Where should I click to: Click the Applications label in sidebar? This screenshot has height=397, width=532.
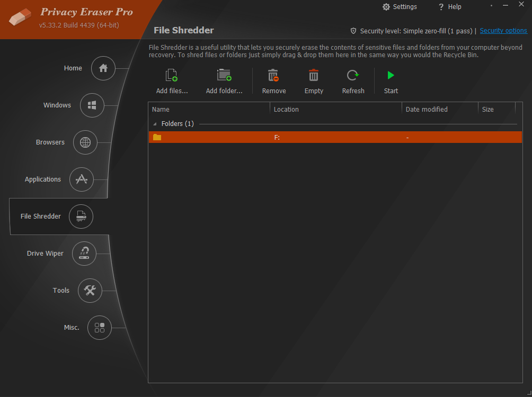pos(43,179)
